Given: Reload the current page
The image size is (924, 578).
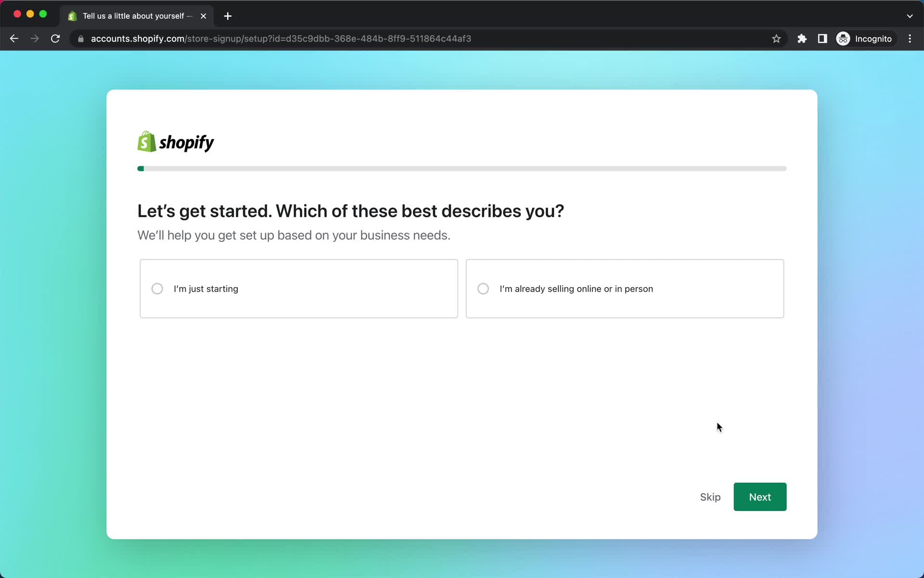Looking at the screenshot, I should pos(55,39).
